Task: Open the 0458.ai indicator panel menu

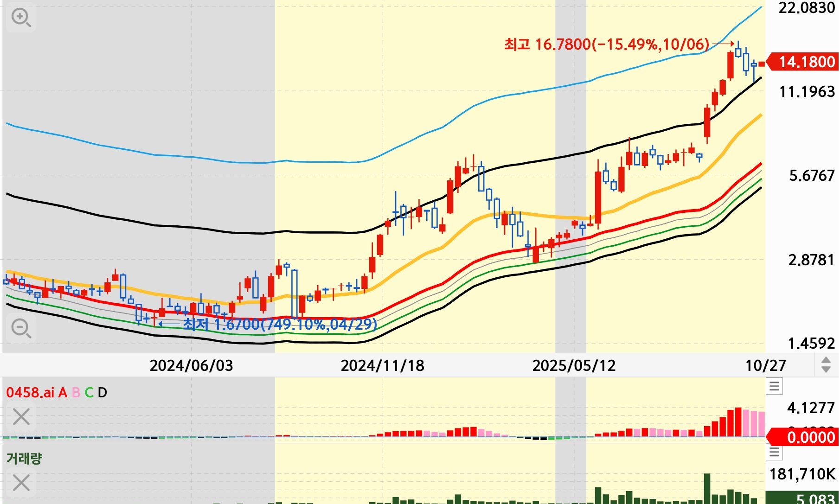Action: (x=774, y=386)
